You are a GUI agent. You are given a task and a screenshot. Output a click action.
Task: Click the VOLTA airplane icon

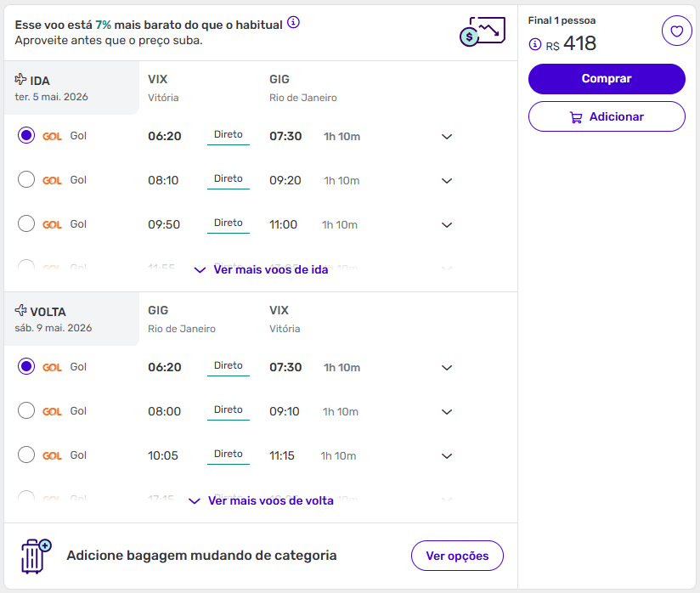(21, 311)
